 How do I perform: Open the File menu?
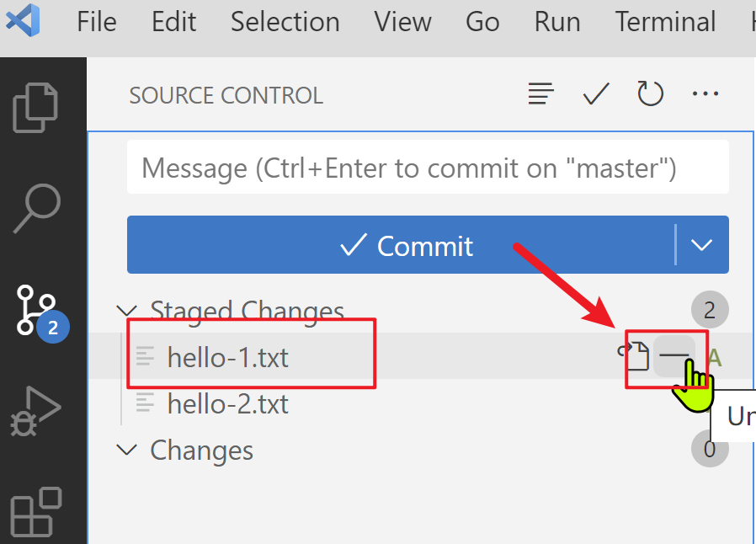click(96, 22)
